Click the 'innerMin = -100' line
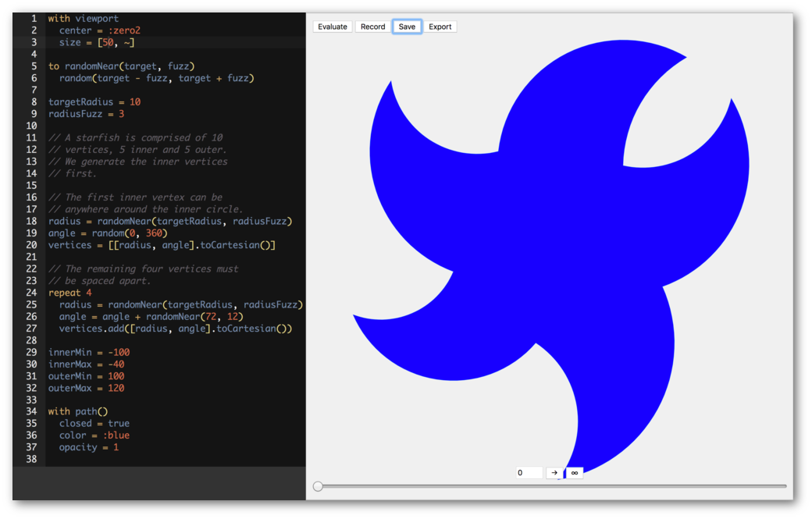This screenshot has height=519, width=812. coord(88,353)
